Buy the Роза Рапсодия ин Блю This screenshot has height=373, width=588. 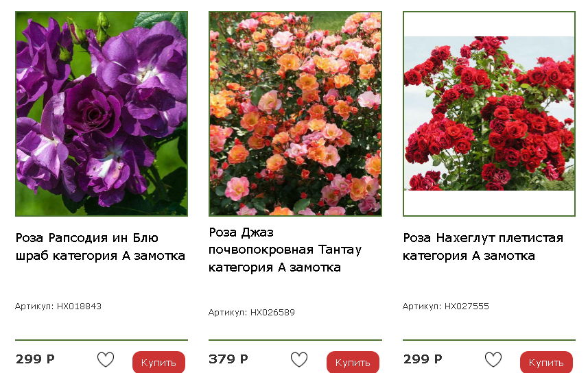point(158,362)
